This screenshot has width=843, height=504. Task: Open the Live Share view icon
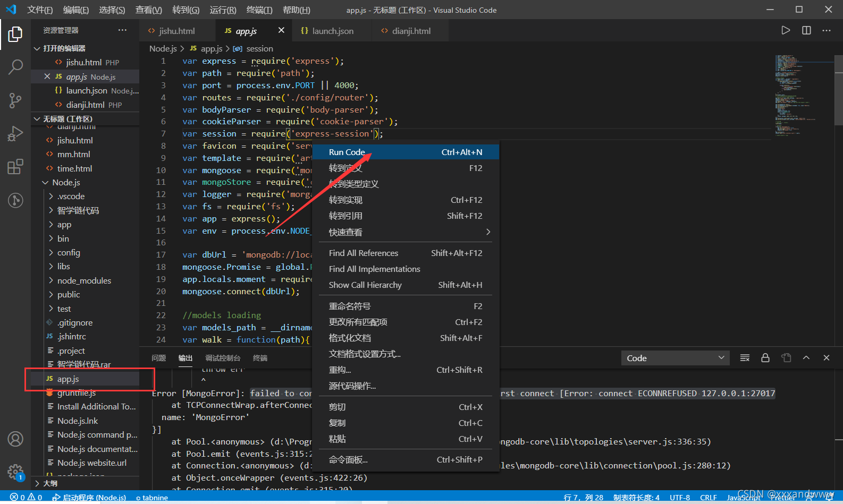pos(15,200)
